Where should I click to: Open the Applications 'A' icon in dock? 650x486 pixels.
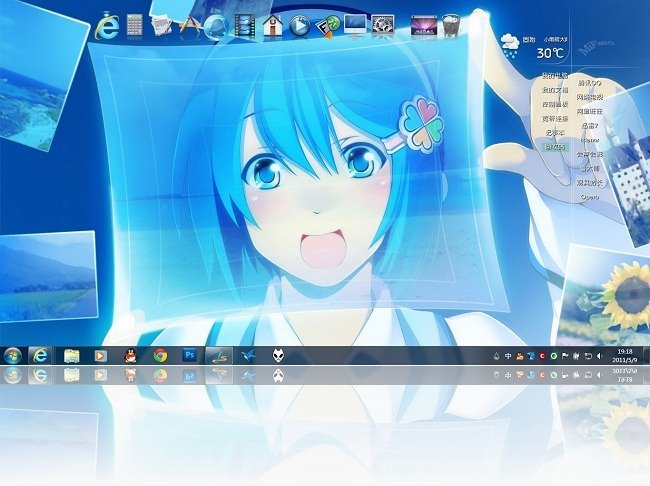tap(189, 26)
